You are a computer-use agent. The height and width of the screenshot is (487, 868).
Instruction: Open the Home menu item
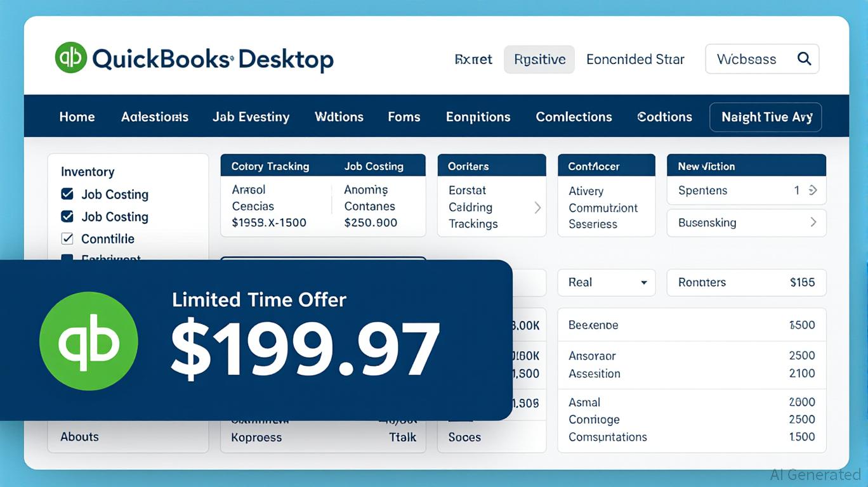tap(77, 117)
